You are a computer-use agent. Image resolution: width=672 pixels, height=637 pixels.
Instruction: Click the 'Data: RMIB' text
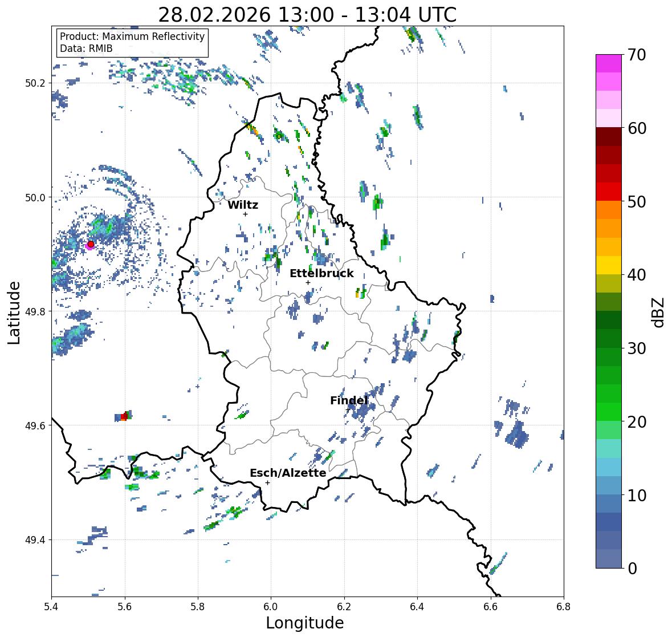coord(86,48)
